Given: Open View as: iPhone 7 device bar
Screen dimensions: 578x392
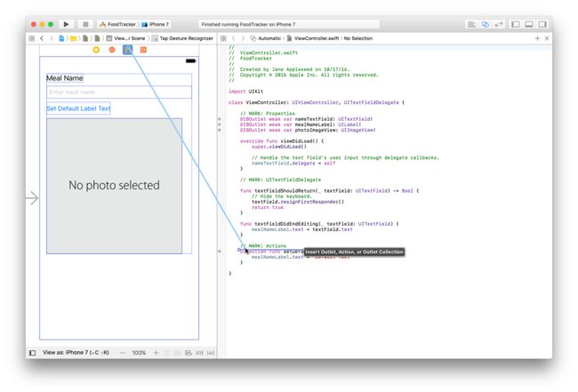Looking at the screenshot, I should point(76,353).
